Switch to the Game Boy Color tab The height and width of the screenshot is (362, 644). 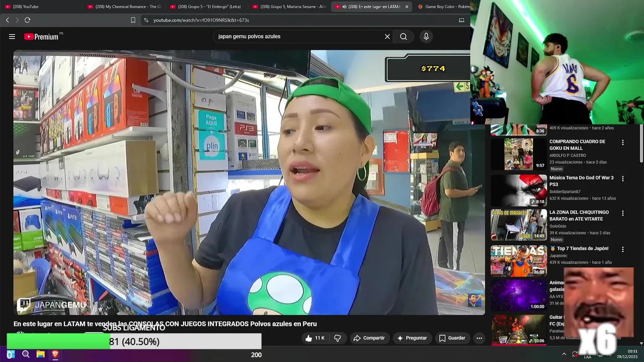coord(443,7)
